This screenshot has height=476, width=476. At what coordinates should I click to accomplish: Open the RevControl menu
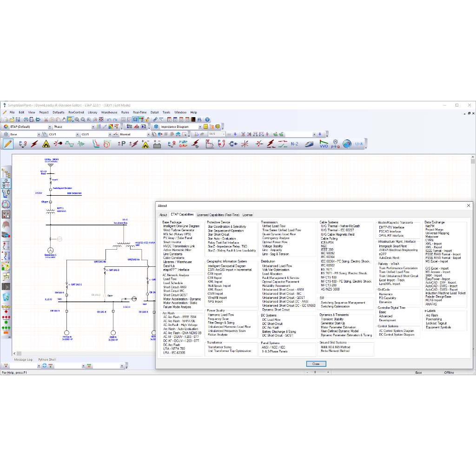76,112
